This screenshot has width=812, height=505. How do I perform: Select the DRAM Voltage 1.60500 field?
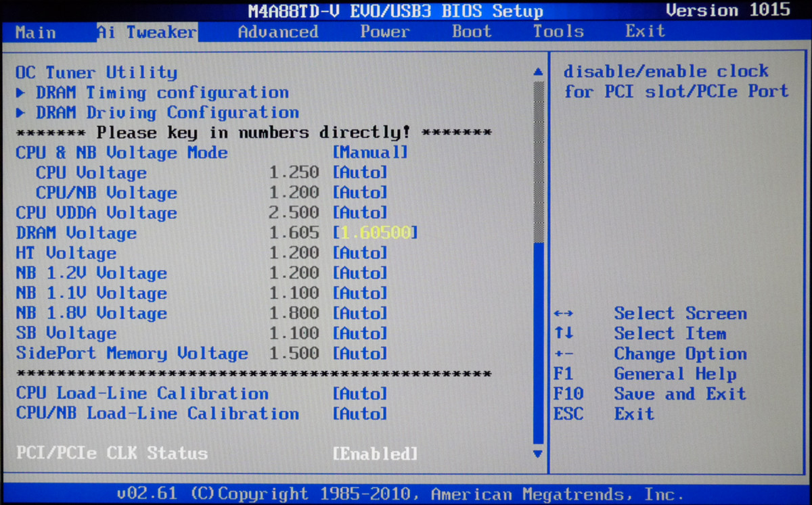(x=376, y=233)
